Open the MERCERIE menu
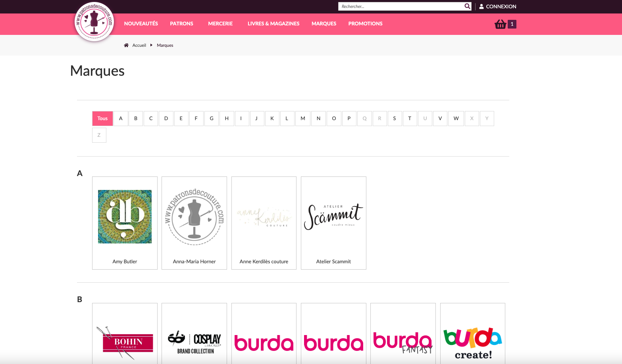The width and height of the screenshot is (622, 364). point(220,24)
